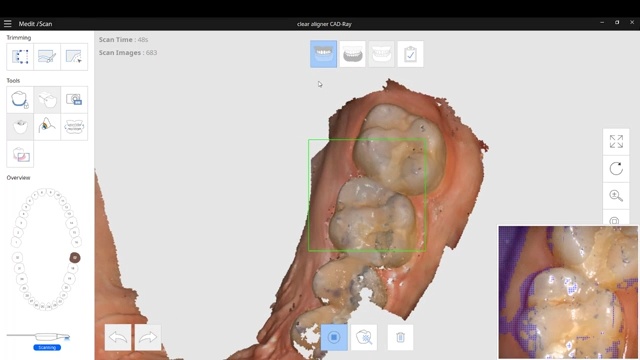Open the HD camera capture tool
The width and height of the screenshot is (640, 360).
coord(74,100)
